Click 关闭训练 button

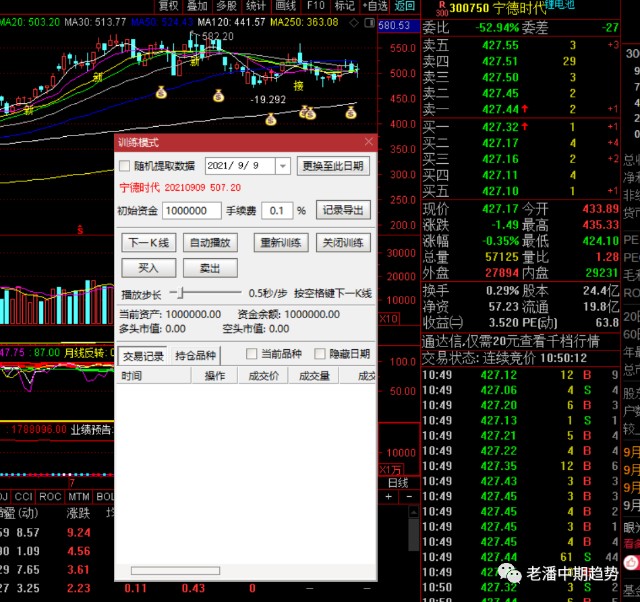click(343, 243)
